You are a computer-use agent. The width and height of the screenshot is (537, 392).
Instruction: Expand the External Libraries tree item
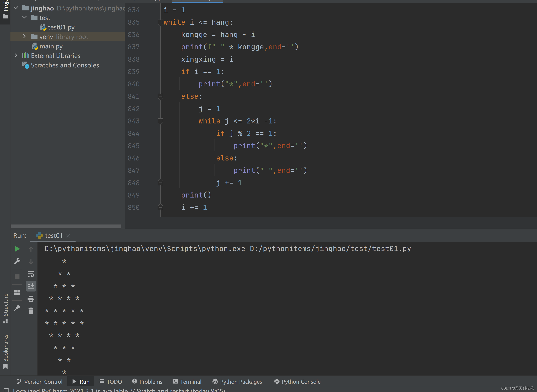point(15,55)
